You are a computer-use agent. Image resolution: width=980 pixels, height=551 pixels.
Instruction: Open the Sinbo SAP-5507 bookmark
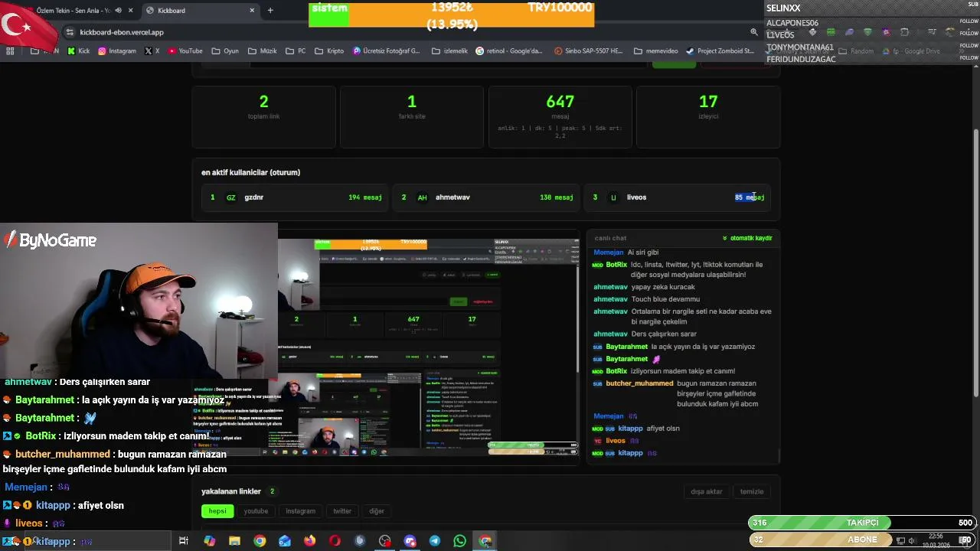tap(588, 51)
